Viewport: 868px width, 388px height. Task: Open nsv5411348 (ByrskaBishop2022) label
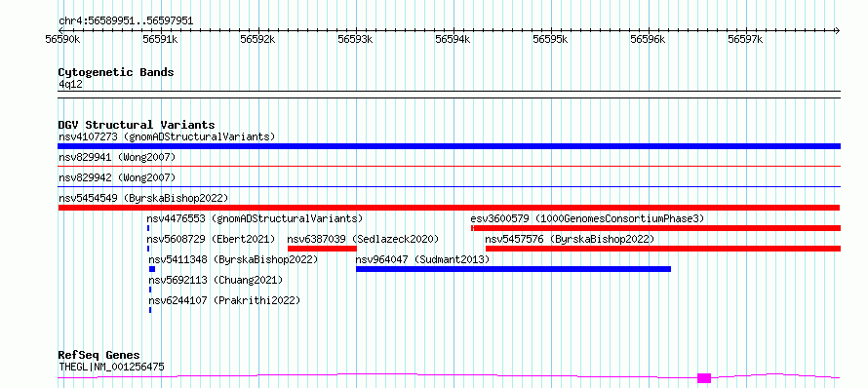[233, 259]
